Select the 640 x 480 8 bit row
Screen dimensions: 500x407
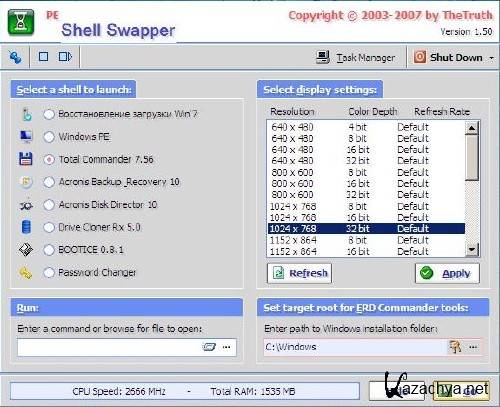click(366, 138)
